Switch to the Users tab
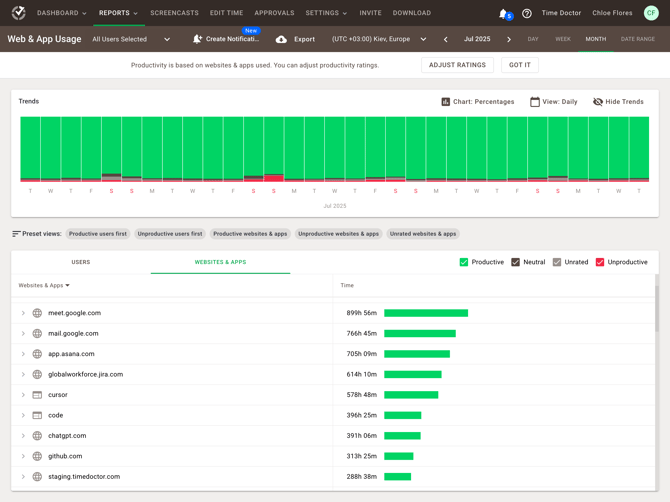This screenshot has height=502, width=670. click(81, 262)
